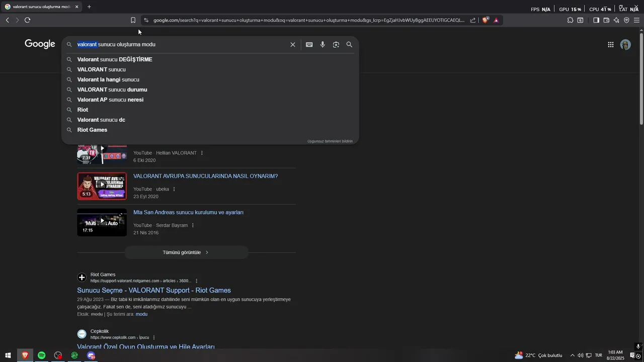Viewport: 644px width, 362px height.
Task: Go forward with the browser's forward arrow
Action: pos(17,20)
